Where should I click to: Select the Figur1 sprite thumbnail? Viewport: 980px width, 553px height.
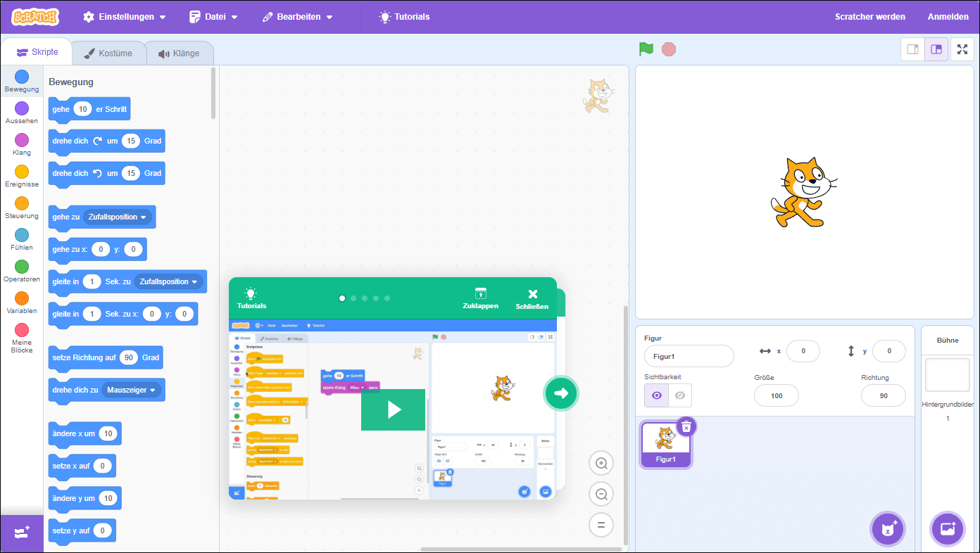coord(666,445)
